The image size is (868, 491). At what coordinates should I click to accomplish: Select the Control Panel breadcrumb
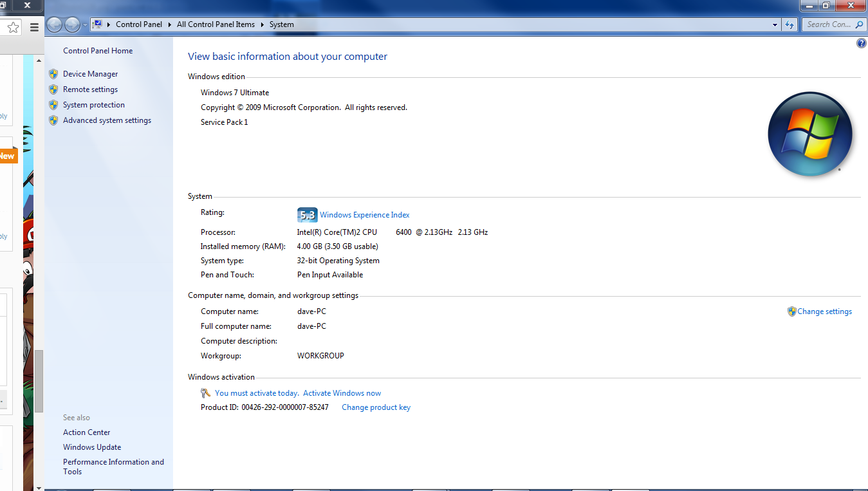click(x=139, y=24)
